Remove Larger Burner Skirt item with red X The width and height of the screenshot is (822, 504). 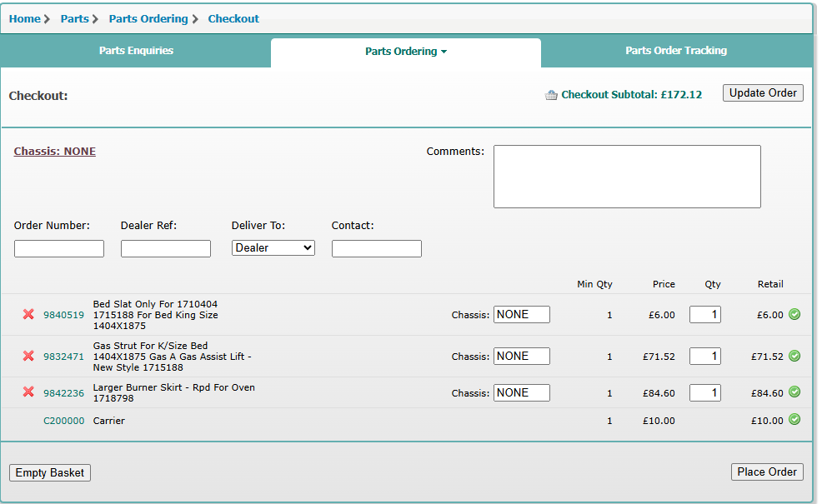click(28, 392)
